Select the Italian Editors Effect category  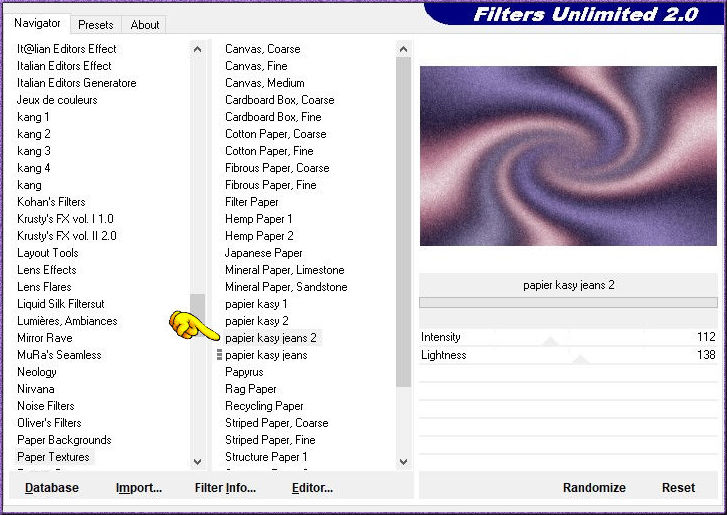pos(64,66)
